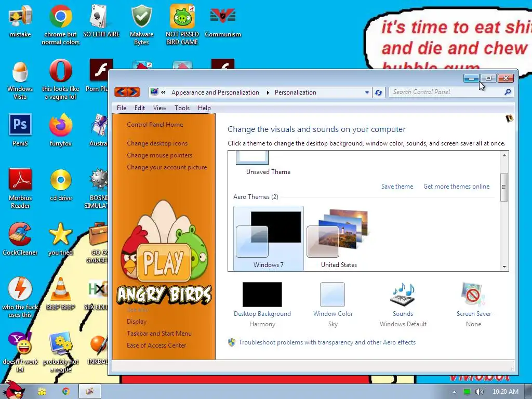Image resolution: width=532 pixels, height=399 pixels.
Task: Open the Malware Bytes desktop icon
Action: click(141, 25)
